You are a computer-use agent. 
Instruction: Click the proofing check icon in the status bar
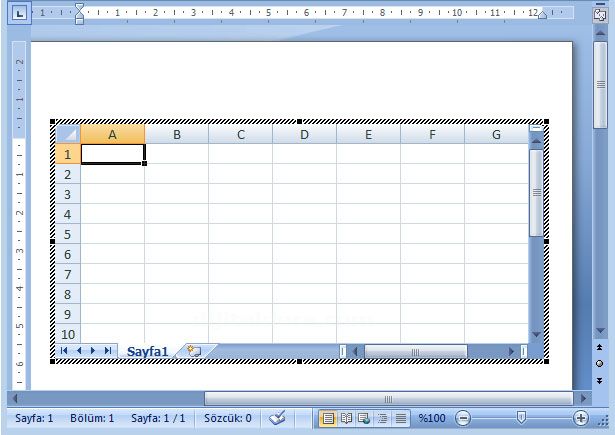(277, 418)
